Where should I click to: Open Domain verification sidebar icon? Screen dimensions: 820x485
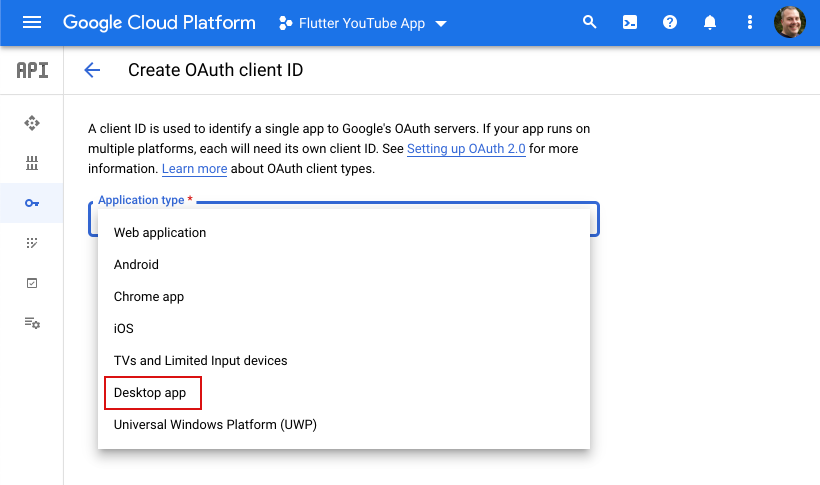point(32,283)
